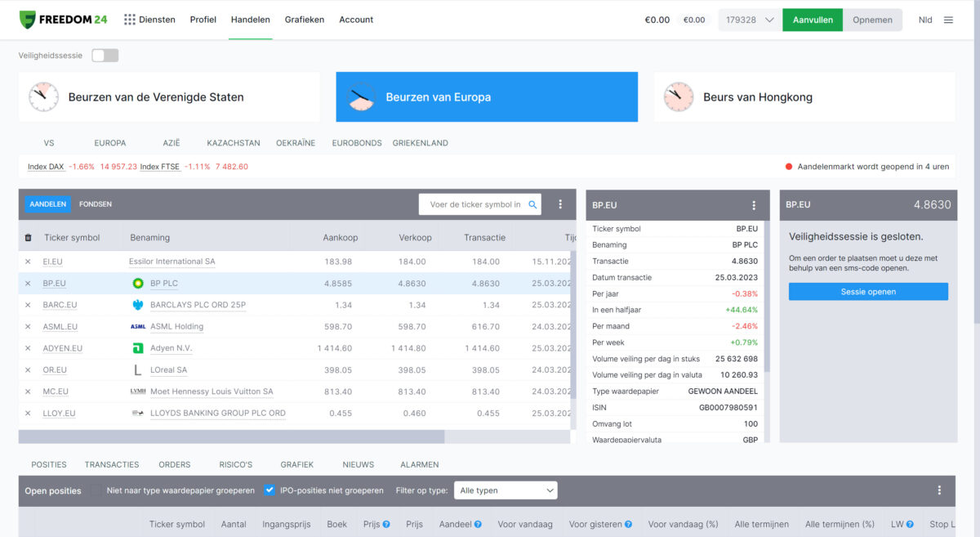980x537 pixels.
Task: Open three-dot menu of stock list panel
Action: click(x=560, y=204)
